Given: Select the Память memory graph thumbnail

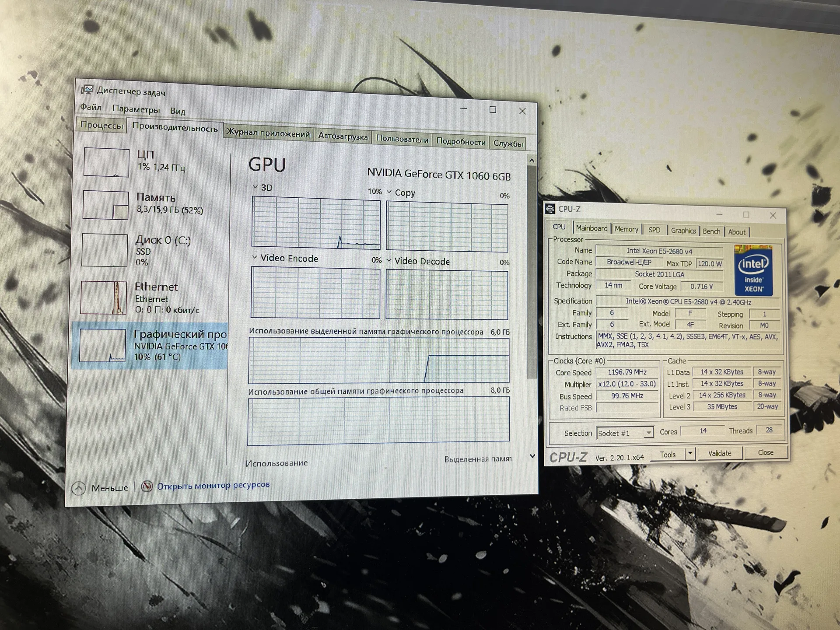Looking at the screenshot, I should [105, 205].
